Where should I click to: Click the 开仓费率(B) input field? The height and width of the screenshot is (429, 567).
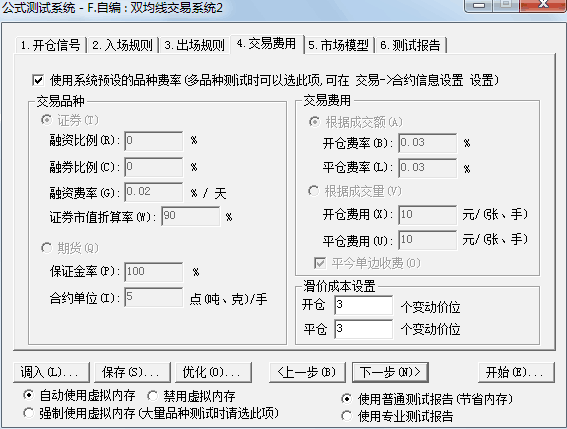(427, 143)
